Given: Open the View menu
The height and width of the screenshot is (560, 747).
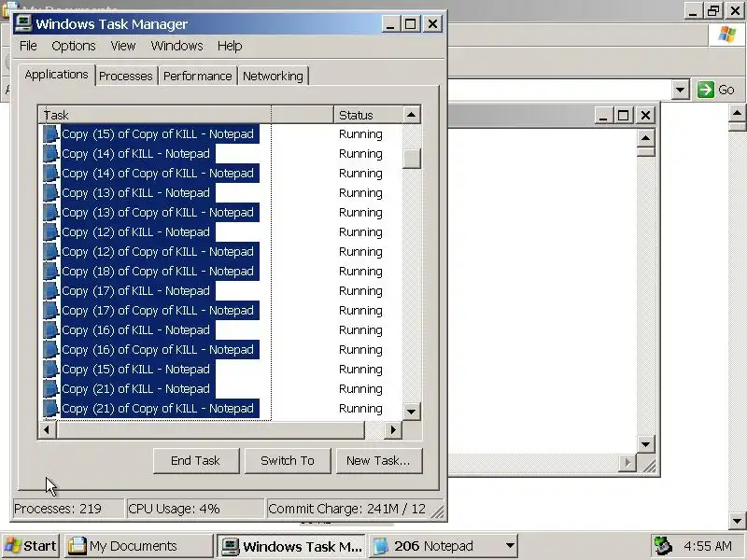Looking at the screenshot, I should (x=123, y=46).
